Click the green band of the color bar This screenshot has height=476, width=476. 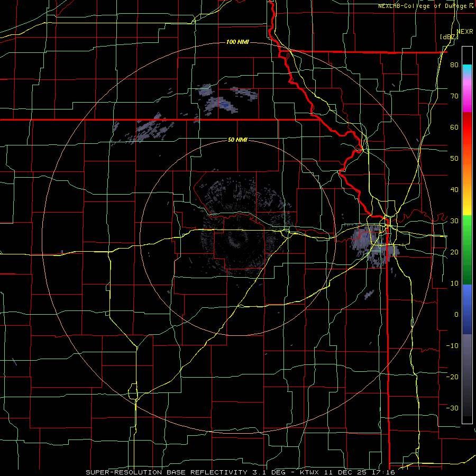(x=467, y=250)
